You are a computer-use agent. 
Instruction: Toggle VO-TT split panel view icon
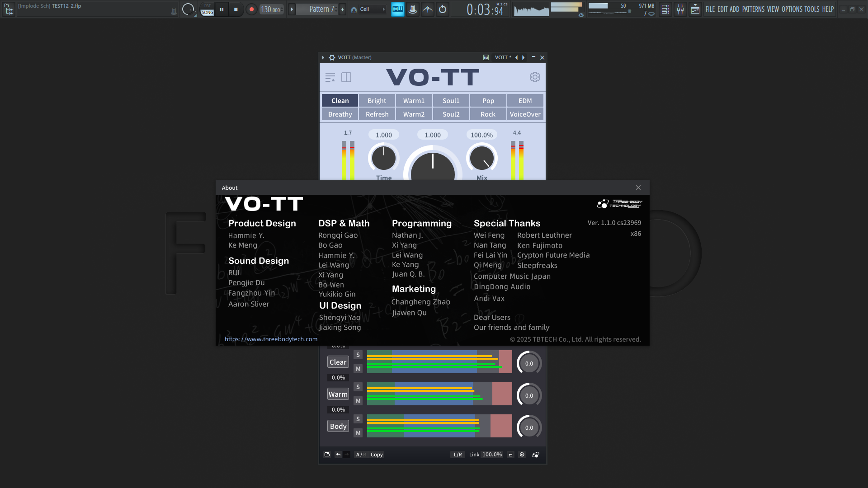[346, 77]
